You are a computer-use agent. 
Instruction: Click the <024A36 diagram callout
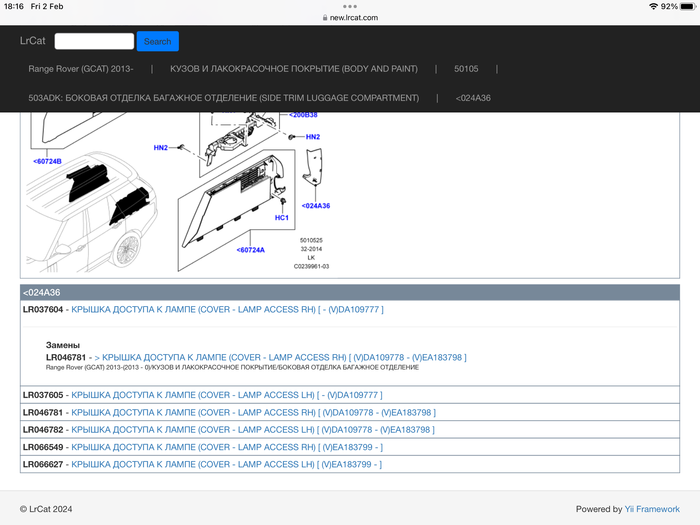coord(316,205)
